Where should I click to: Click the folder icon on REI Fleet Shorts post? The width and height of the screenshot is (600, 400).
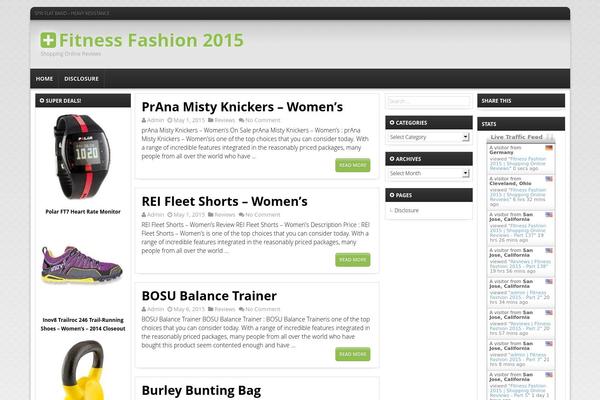tap(210, 215)
